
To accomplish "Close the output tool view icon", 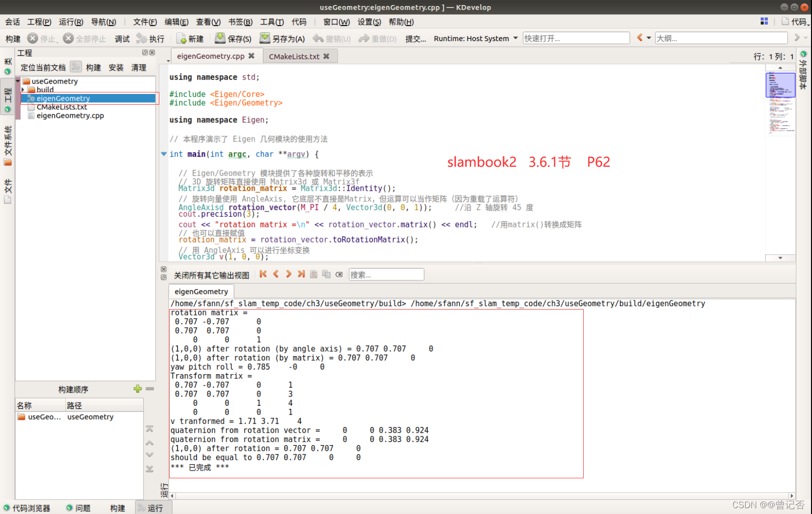I will 164,269.
